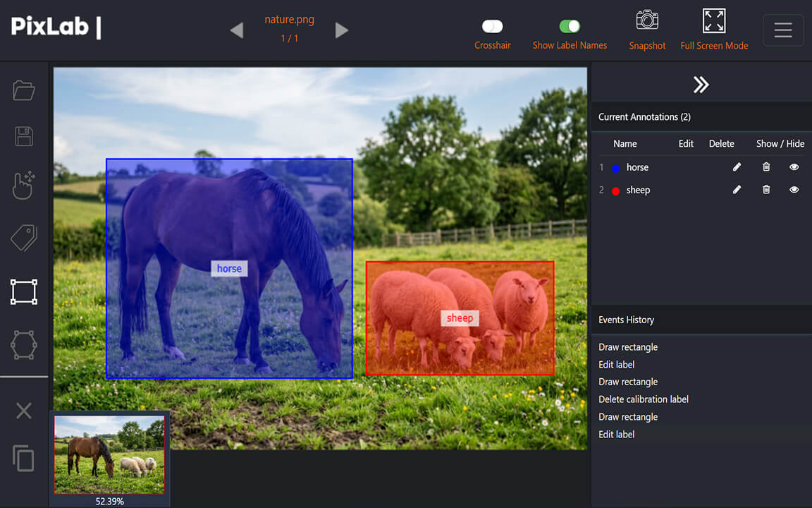
Task: Enter Full Screen Mode
Action: coord(714,21)
